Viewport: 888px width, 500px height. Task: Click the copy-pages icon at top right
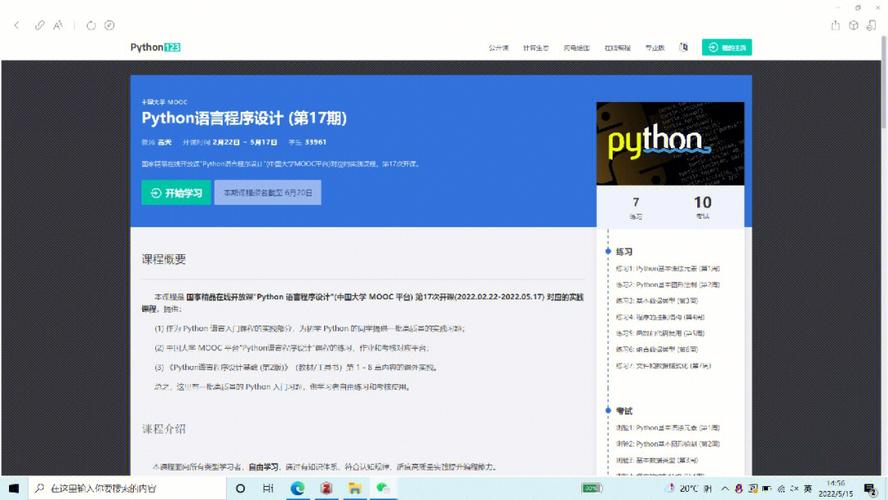pos(872,25)
